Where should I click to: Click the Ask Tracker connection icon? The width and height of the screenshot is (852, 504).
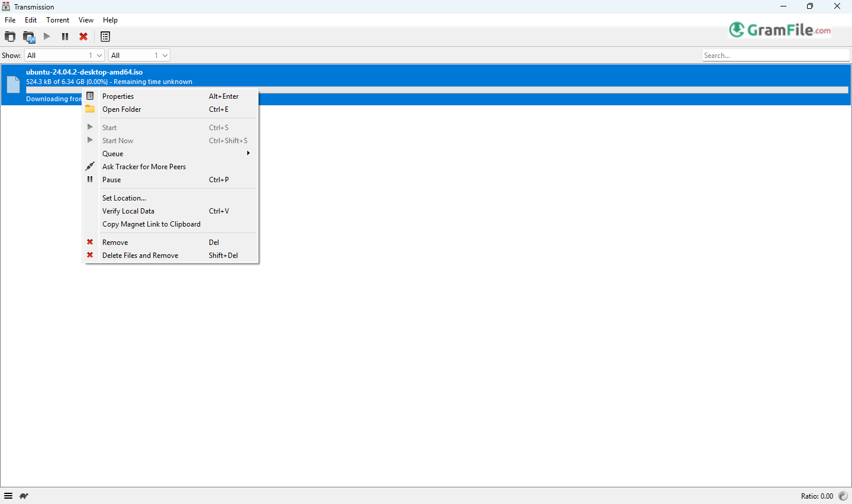pos(90,166)
